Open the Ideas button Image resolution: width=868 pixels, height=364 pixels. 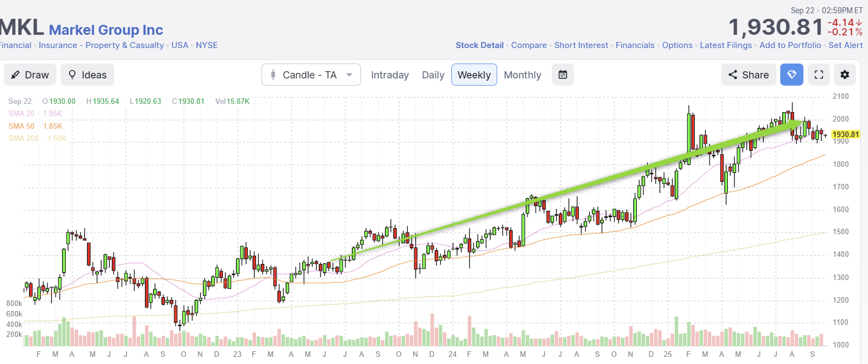[87, 75]
